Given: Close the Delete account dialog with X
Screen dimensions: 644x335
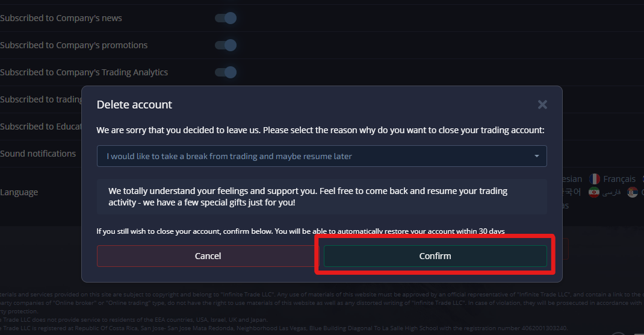Looking at the screenshot, I should tap(542, 104).
